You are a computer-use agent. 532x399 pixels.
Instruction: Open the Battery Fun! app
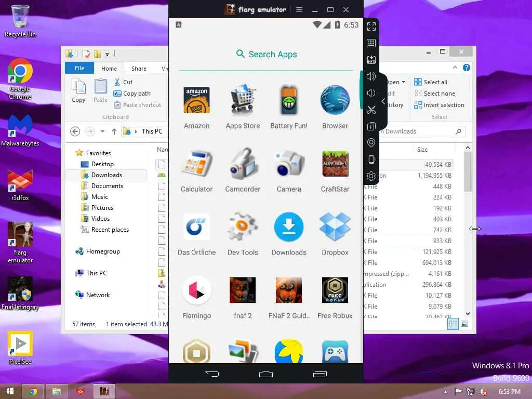289,108
